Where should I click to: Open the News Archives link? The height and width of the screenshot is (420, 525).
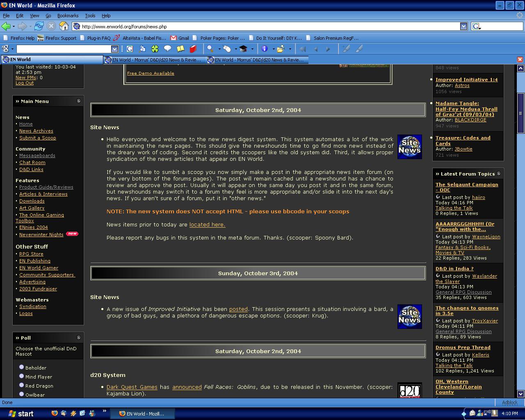(x=36, y=131)
